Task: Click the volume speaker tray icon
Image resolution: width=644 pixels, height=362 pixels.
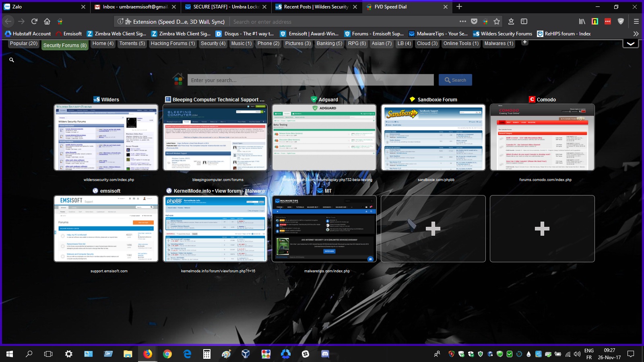Action: click(577, 354)
